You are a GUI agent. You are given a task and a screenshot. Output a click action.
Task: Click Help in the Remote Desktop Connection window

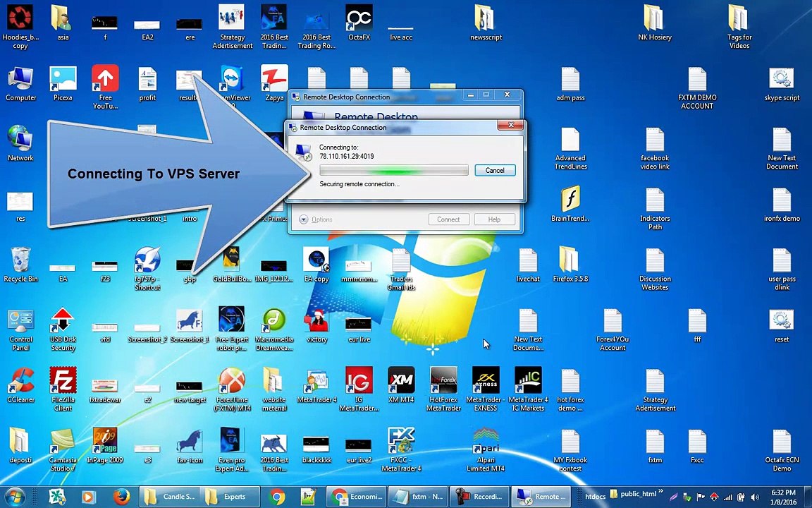click(x=494, y=219)
